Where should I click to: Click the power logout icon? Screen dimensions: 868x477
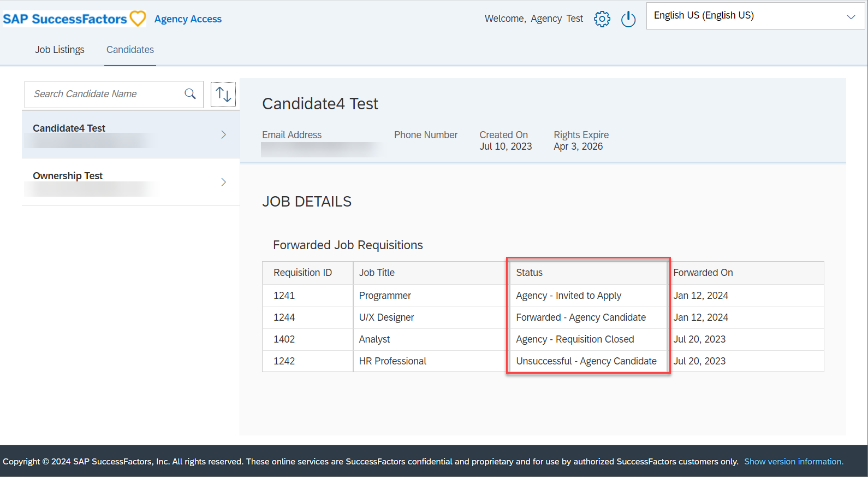(628, 19)
